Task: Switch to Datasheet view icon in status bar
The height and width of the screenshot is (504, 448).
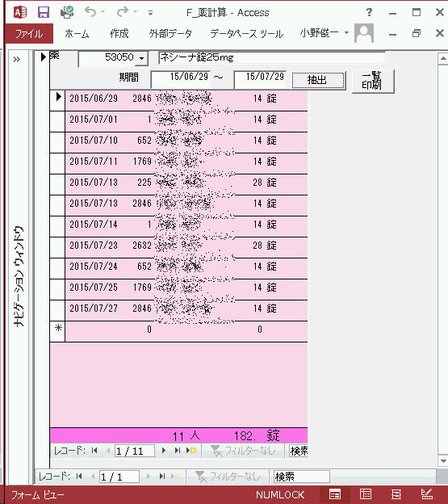Action: click(366, 493)
